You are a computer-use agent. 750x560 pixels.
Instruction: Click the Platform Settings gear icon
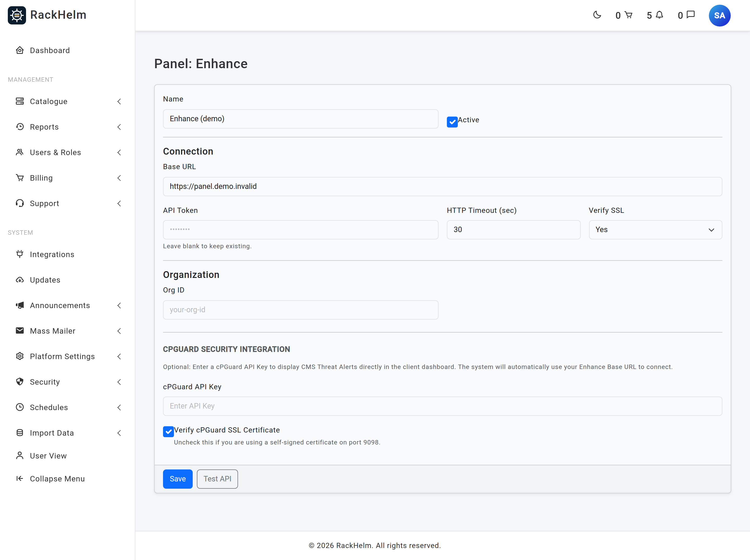[x=20, y=357]
